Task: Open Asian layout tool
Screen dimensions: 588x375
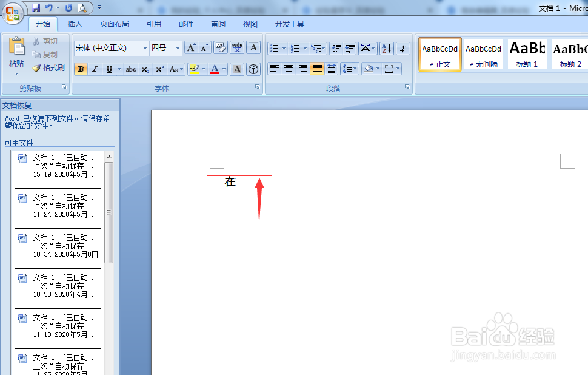Action: (x=367, y=49)
